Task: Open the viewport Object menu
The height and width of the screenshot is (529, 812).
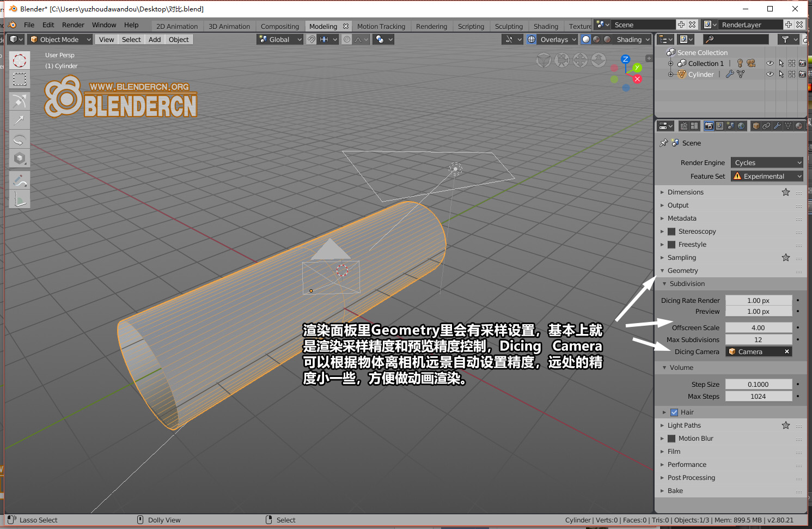Action: coord(179,39)
